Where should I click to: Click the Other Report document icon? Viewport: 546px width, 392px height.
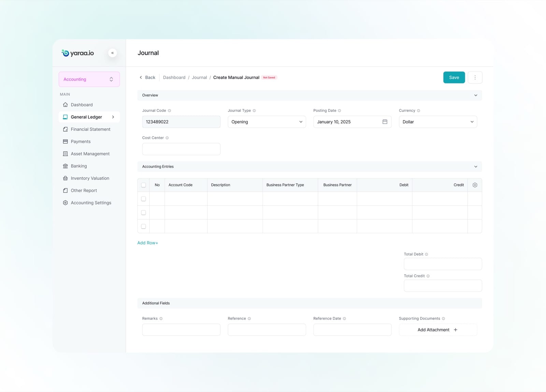(x=65, y=191)
